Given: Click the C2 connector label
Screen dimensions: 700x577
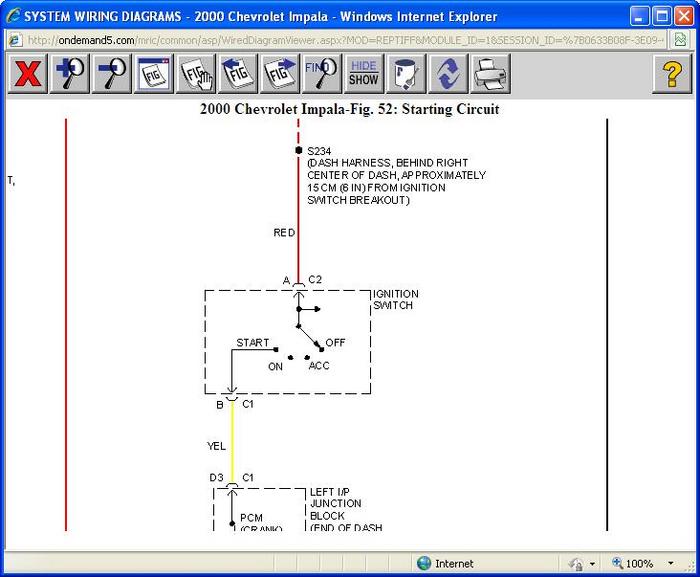Looking at the screenshot, I should (315, 280).
